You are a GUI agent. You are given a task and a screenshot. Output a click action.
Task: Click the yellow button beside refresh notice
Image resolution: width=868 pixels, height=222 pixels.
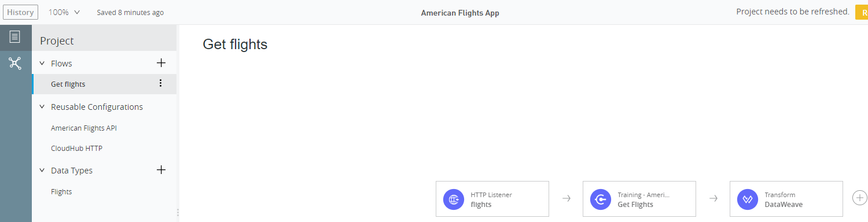862,12
